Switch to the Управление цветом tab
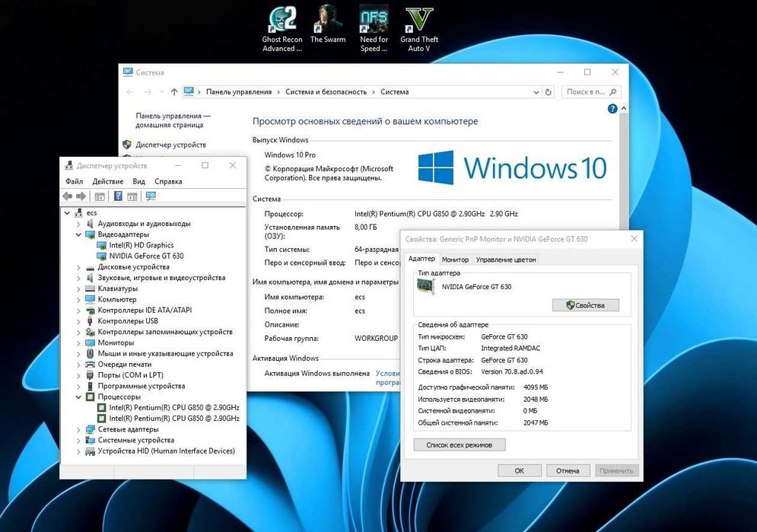The image size is (757, 532). 506,260
